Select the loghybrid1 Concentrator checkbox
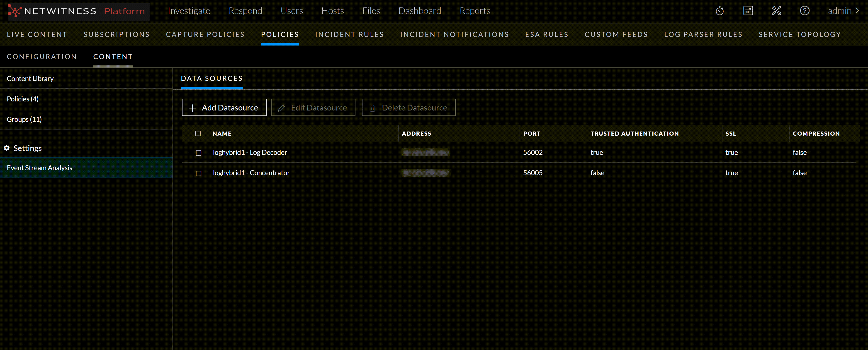Screen dimensions: 868x350 click(198, 173)
